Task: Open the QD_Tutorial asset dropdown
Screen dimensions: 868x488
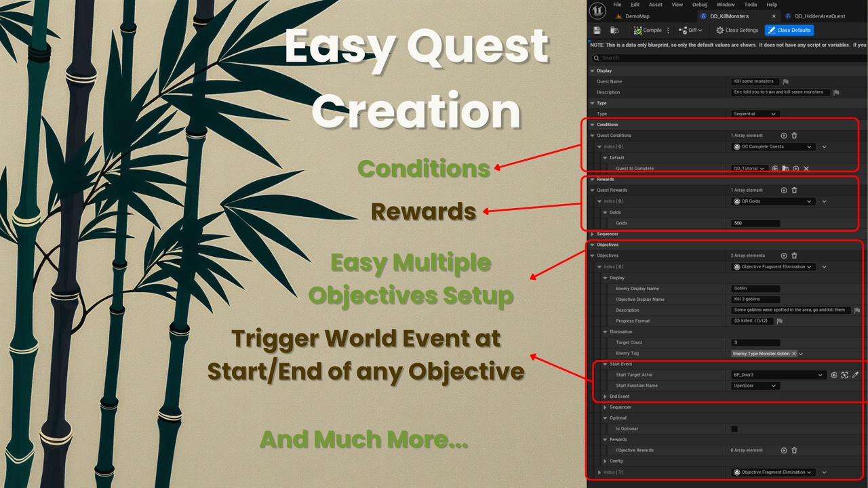Action: (x=750, y=168)
